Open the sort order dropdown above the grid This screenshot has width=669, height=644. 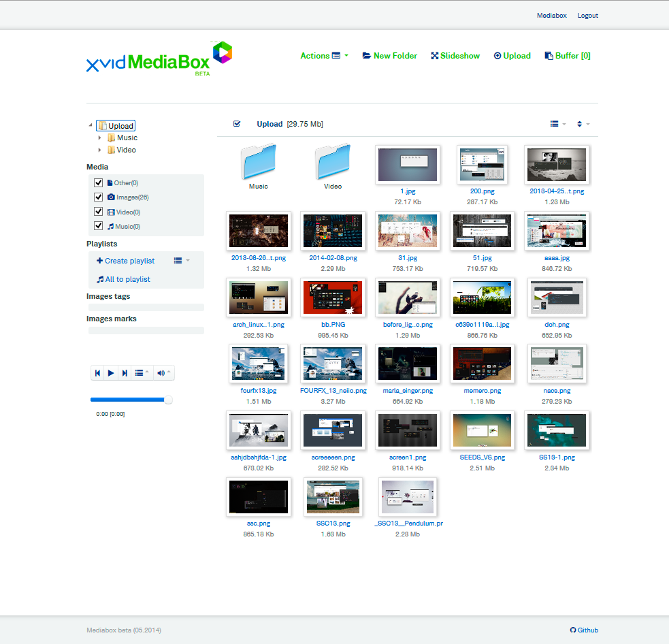pos(582,124)
